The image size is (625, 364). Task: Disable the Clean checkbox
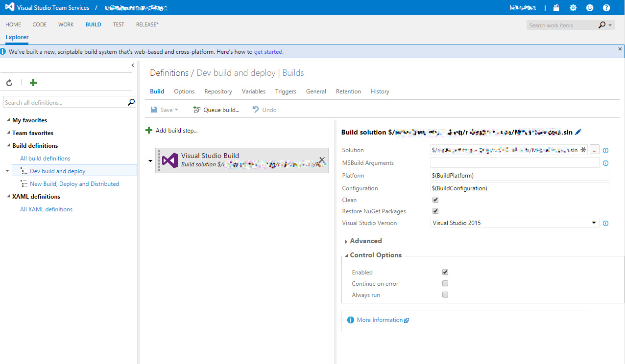(435, 200)
